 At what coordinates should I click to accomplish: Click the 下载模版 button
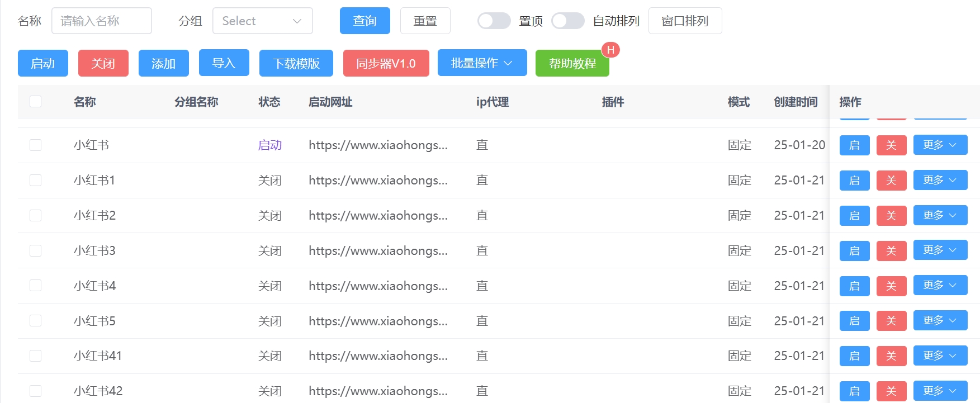296,63
